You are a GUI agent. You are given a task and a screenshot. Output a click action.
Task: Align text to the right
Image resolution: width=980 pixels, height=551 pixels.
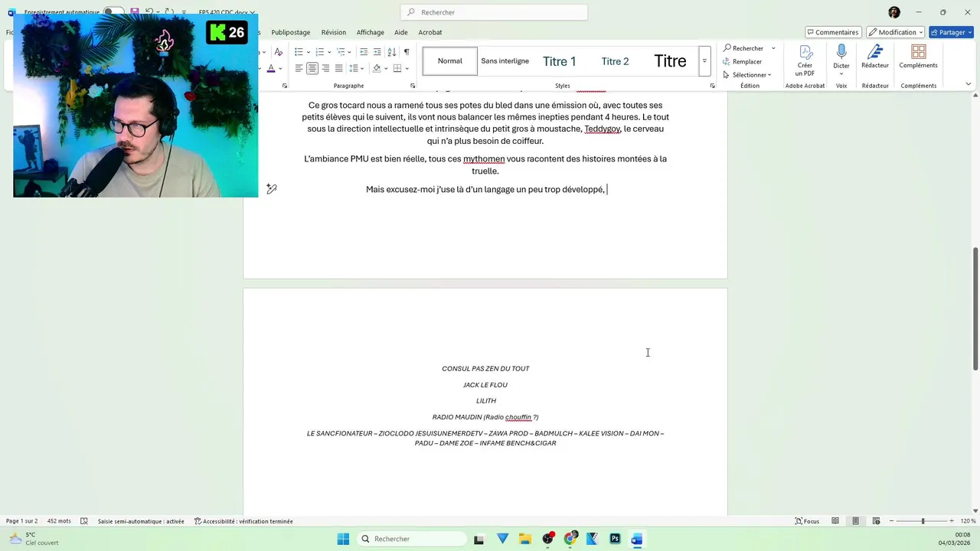click(325, 68)
